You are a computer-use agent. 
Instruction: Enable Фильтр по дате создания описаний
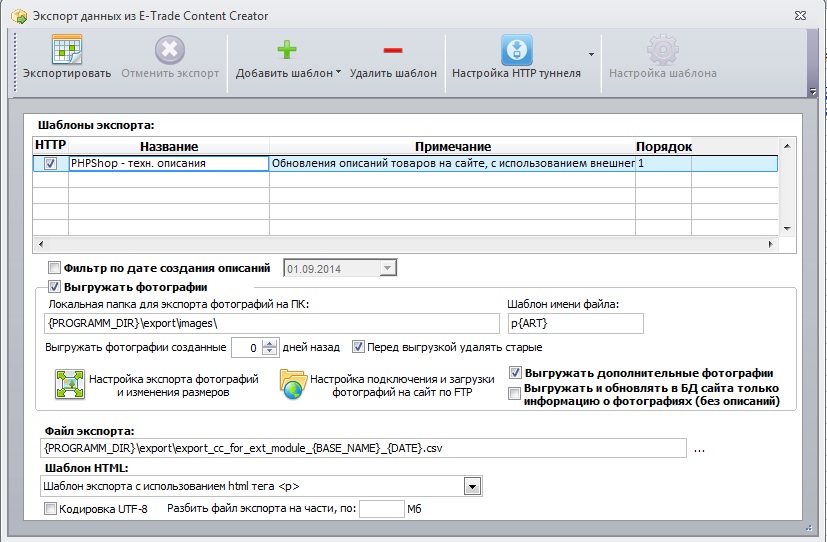point(54,268)
